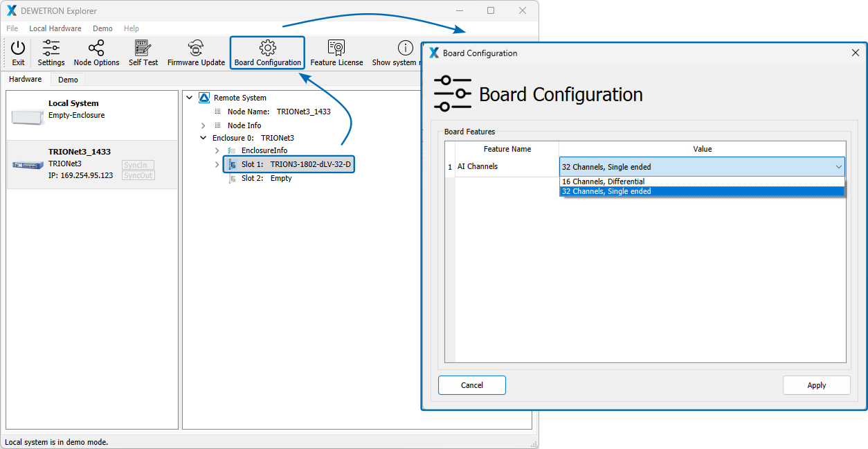Select the Slot 2: Empty row
868x449 pixels.
[x=266, y=178]
